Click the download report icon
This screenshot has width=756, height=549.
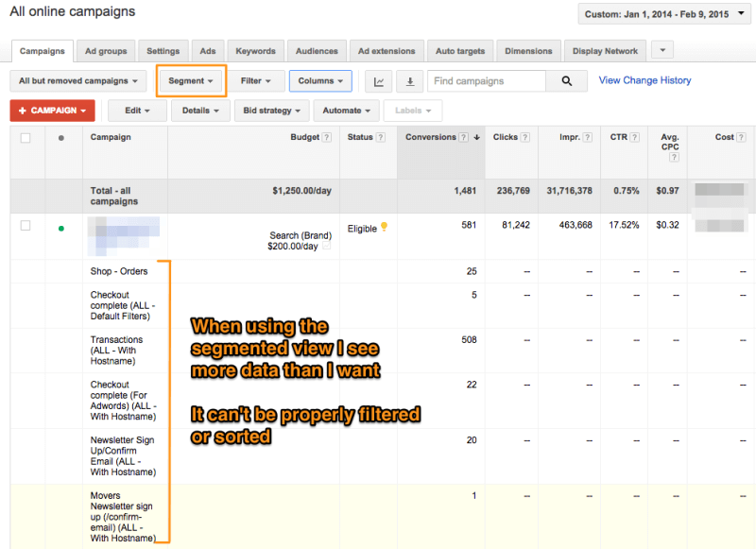point(410,81)
